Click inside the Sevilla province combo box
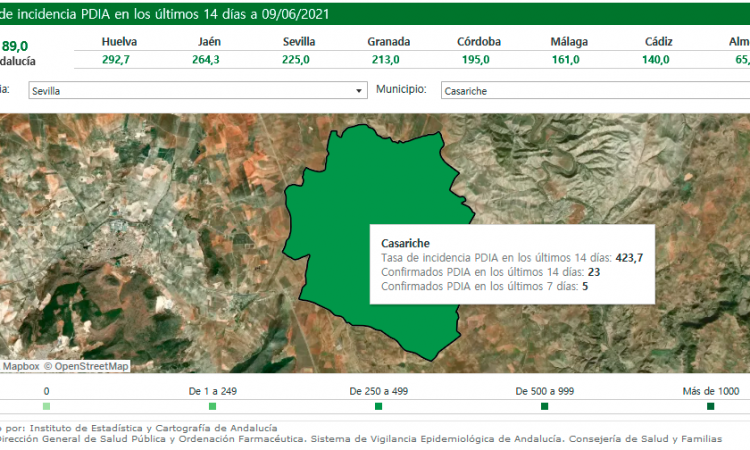Viewport: 750px width, 450px height. [190, 91]
